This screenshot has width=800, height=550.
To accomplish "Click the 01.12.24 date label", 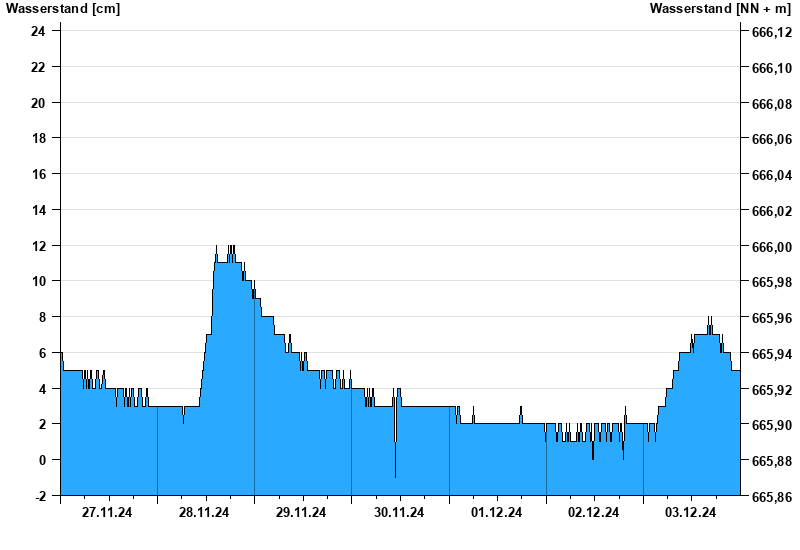I will 496,512.
